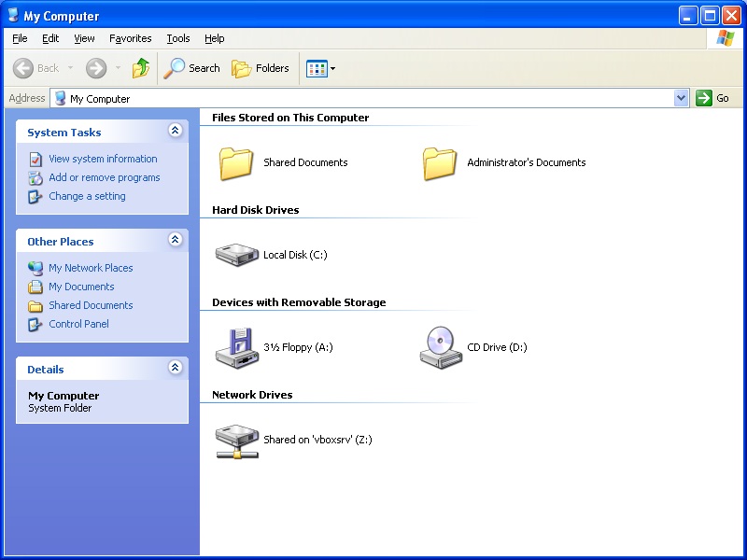Click the System Tasks panel header
This screenshot has width=747, height=560.
pyautogui.click(x=102, y=132)
